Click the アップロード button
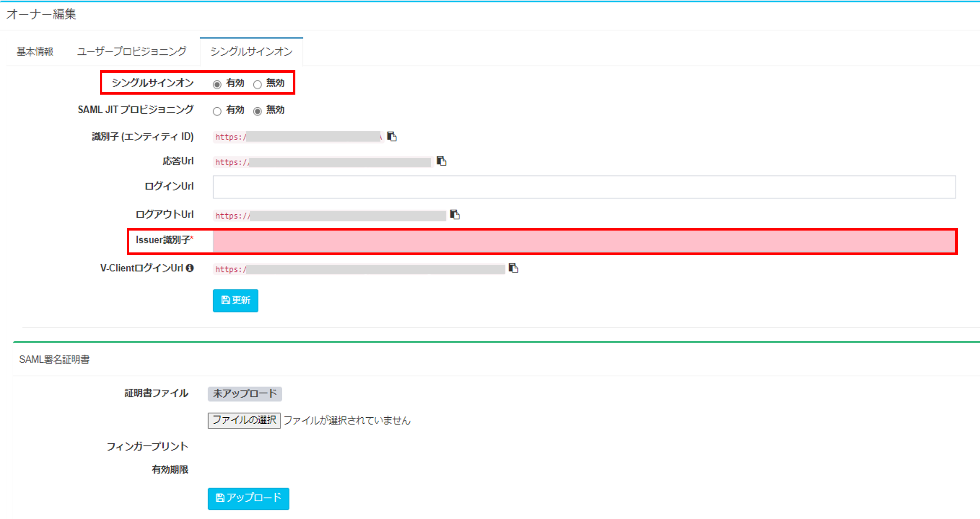Viewport: 980px width, 519px height. [x=248, y=499]
